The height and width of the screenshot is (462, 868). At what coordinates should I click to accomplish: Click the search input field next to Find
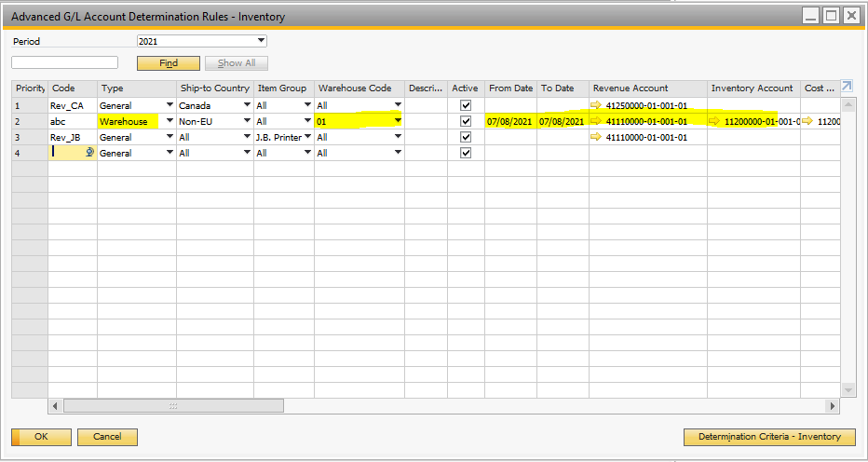(65, 62)
